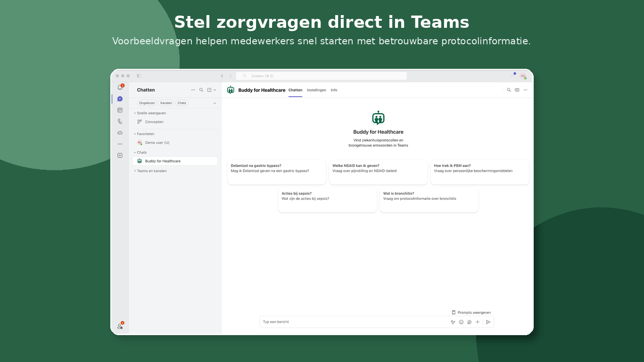Toggle the sidebar icon in the title bar
644x362 pixels.
139,76
